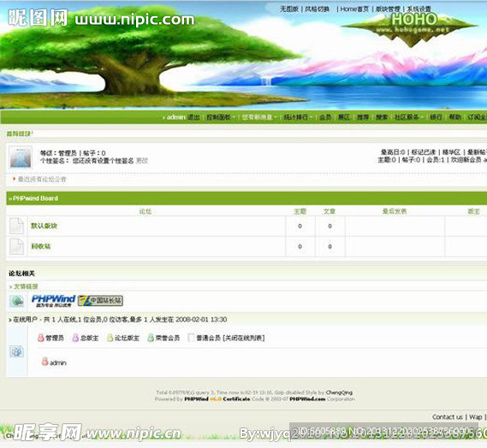
Task: Open the admin user avatar image
Action: click(21, 156)
